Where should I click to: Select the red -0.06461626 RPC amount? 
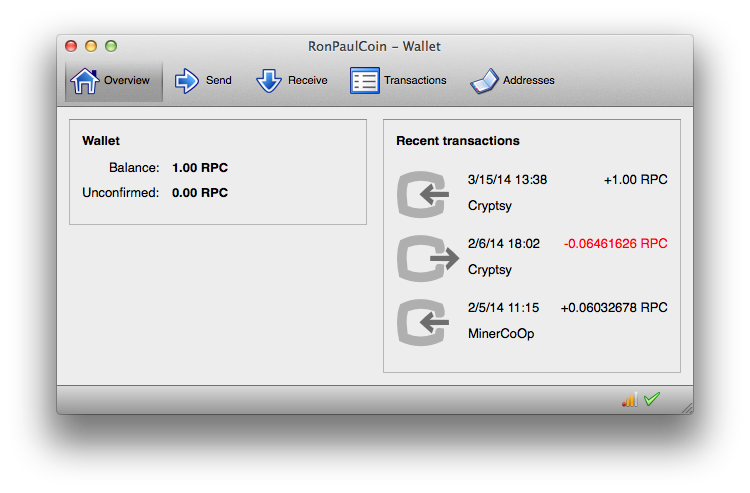point(615,244)
